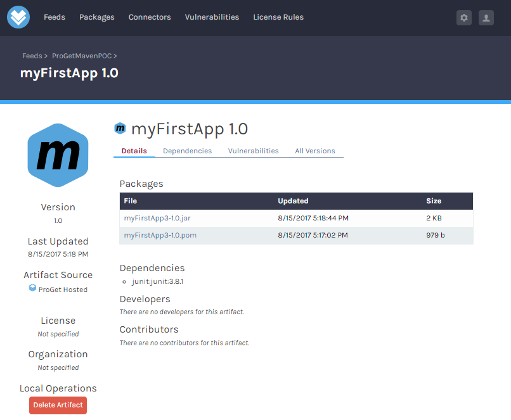Navigate to Vulnerabilities in top bar
The image size is (511, 420).
pos(212,17)
